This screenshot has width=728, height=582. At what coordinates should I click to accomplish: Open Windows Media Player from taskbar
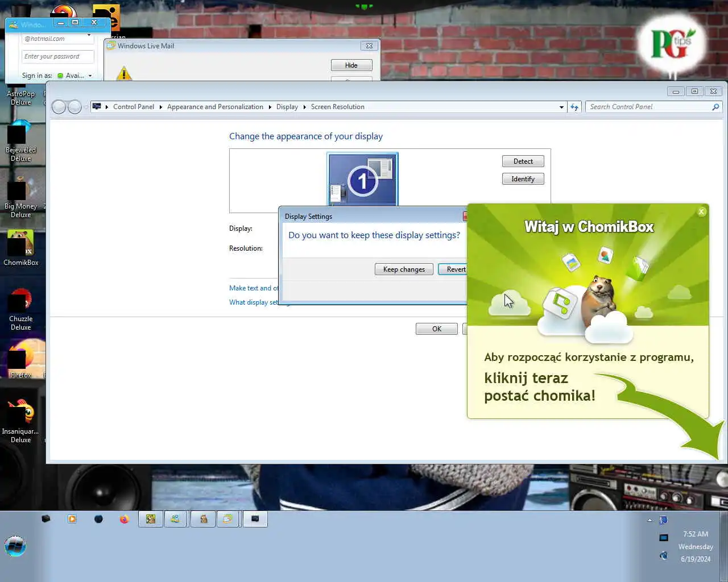[x=72, y=519]
